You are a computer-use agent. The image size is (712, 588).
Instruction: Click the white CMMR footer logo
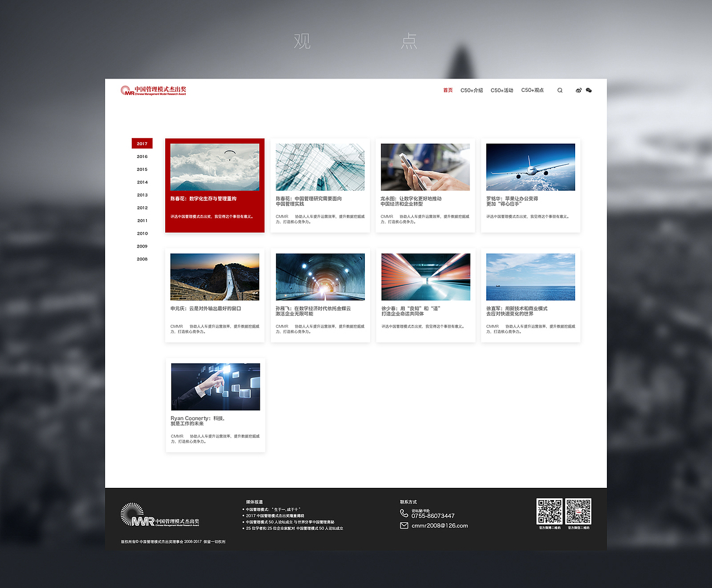tap(160, 515)
